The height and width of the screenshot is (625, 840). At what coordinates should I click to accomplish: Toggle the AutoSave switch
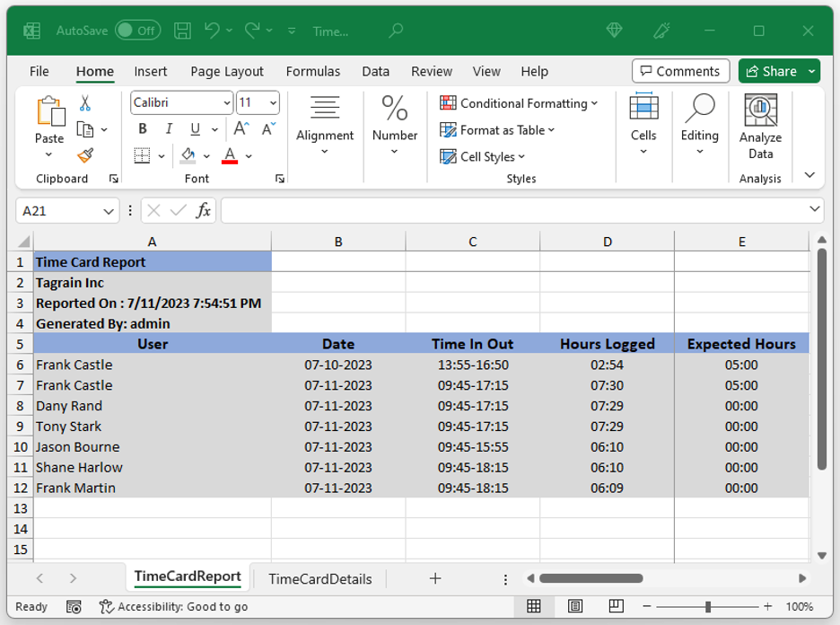(x=137, y=31)
